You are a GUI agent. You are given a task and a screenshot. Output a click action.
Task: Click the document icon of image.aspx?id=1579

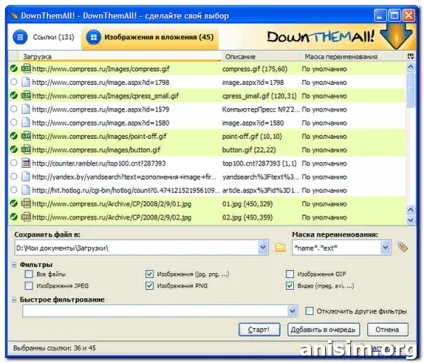26,109
